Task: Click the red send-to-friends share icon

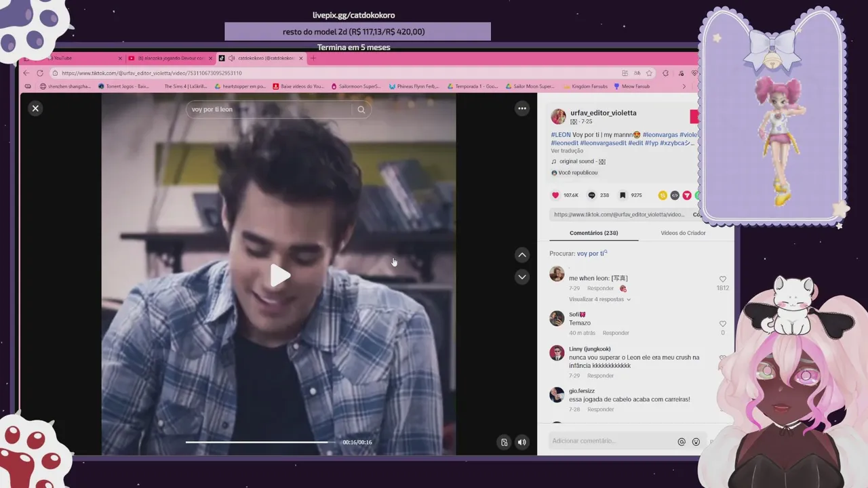Action: click(x=687, y=195)
